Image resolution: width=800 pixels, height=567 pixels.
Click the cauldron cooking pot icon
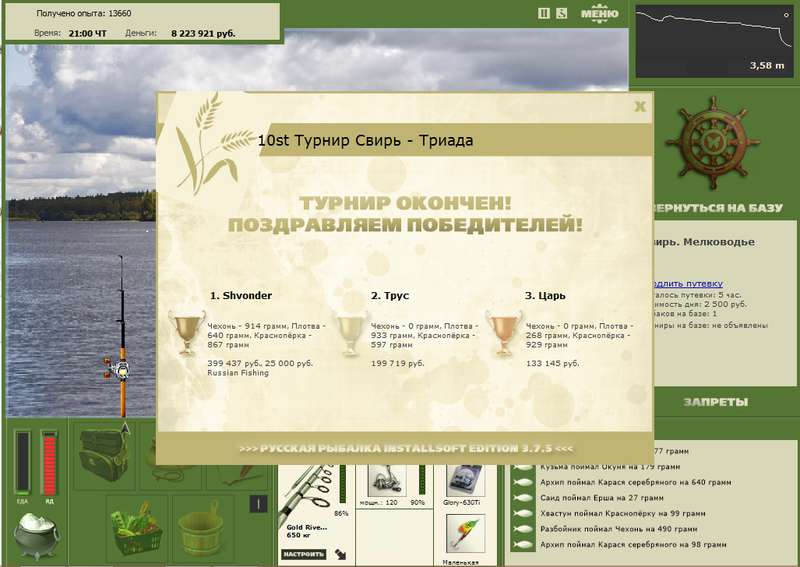[36, 535]
